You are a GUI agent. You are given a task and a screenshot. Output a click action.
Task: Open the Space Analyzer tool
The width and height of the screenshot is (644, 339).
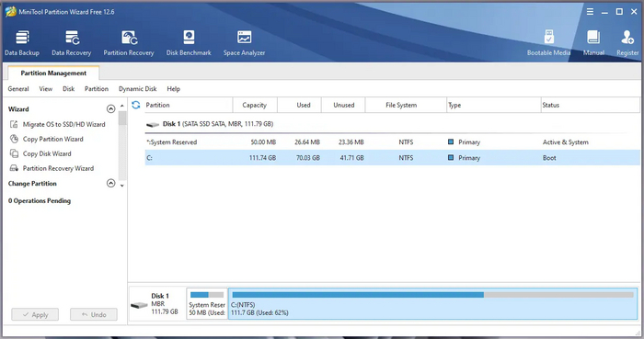click(244, 43)
